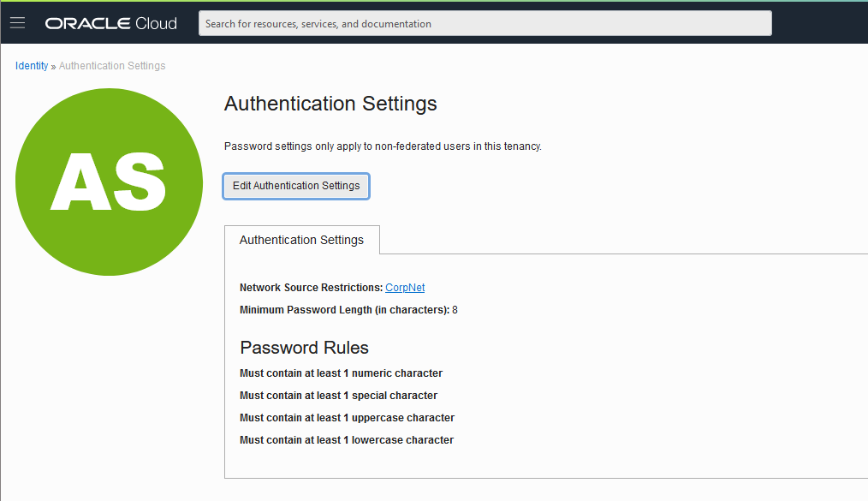Click the Password Rules heading

304,348
